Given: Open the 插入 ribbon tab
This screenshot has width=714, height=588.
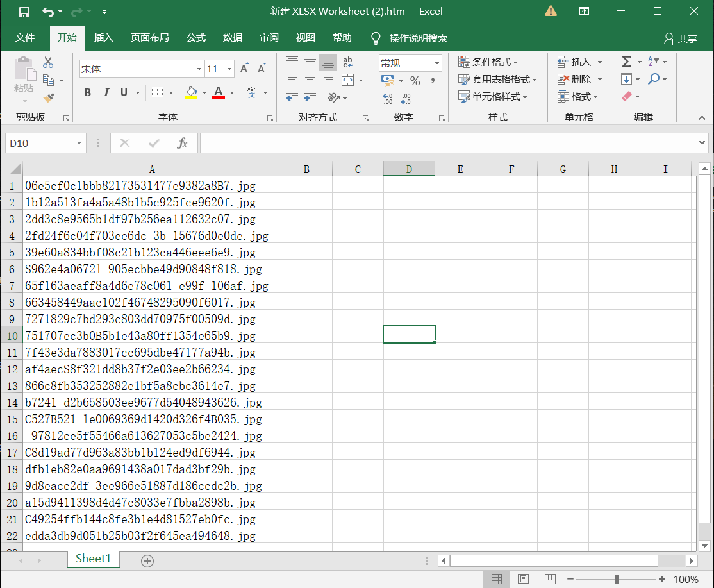Looking at the screenshot, I should coord(103,38).
